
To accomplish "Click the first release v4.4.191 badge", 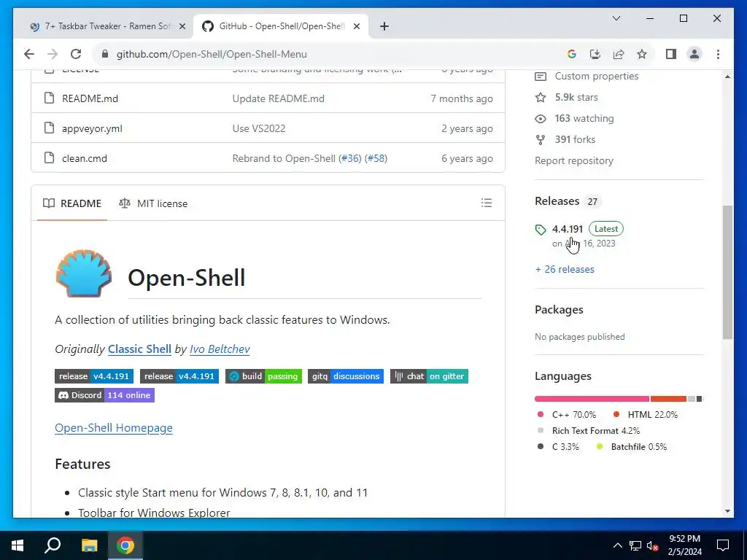I will click(94, 376).
